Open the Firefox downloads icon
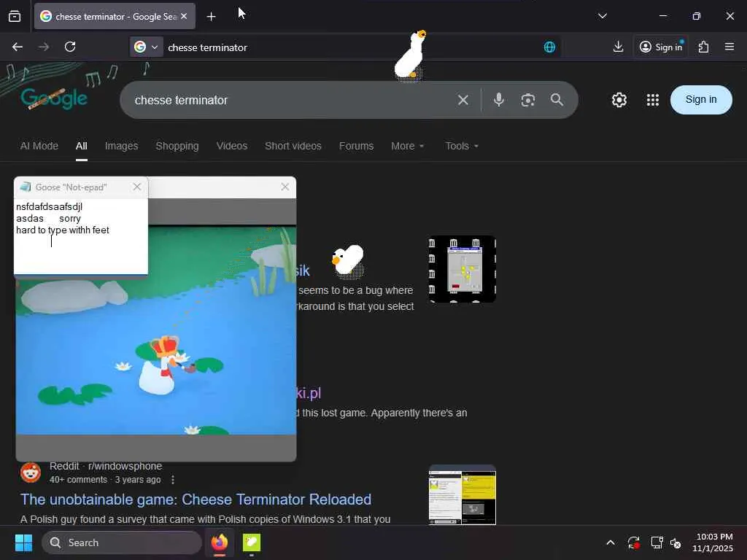 coord(618,47)
